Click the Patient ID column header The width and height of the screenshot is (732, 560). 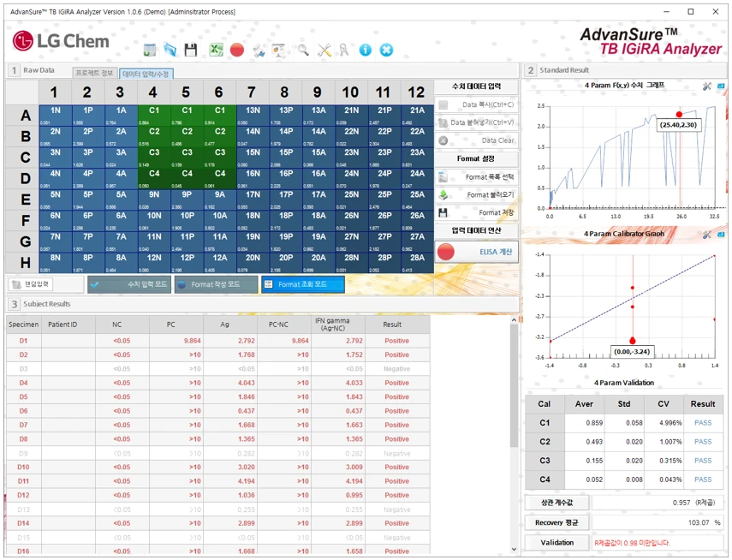point(68,325)
